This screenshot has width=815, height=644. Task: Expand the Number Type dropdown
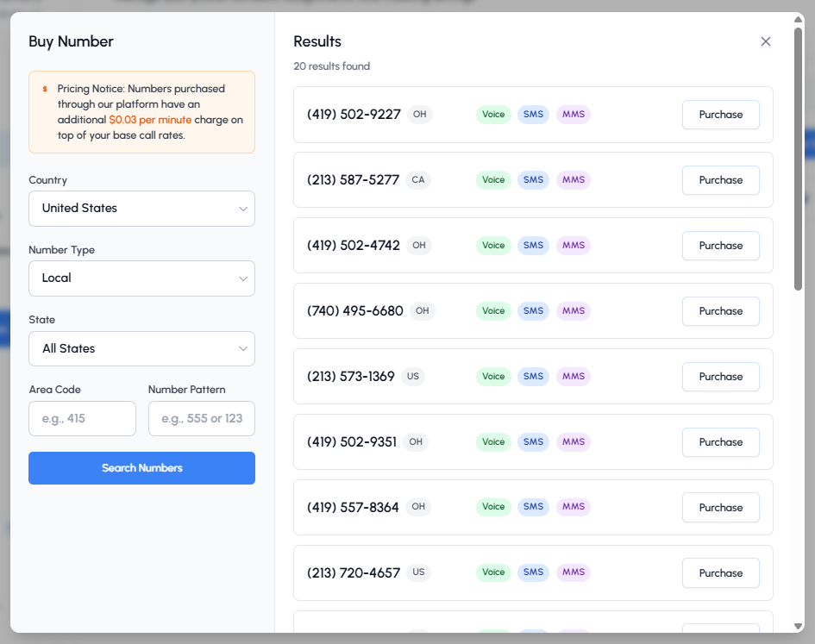pyautogui.click(x=141, y=278)
